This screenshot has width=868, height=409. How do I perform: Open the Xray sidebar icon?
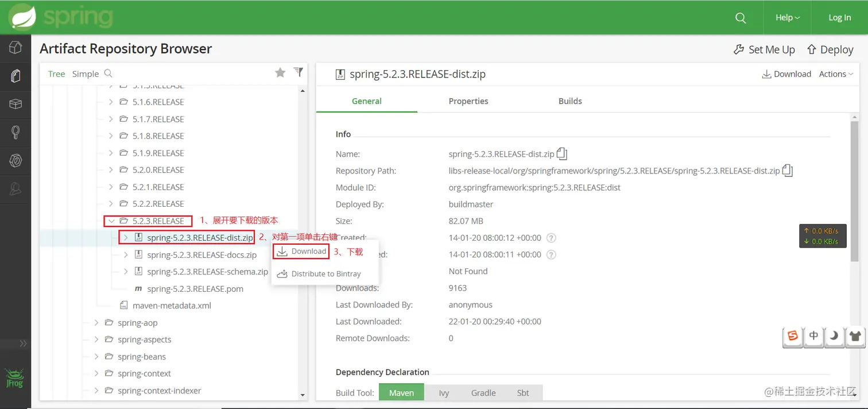coord(15,161)
